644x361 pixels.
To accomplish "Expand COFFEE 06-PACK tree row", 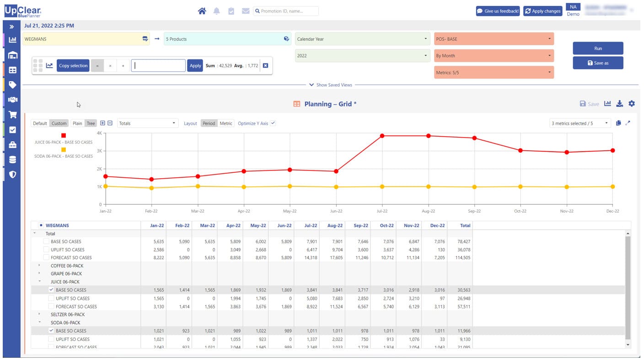I will [x=39, y=265].
